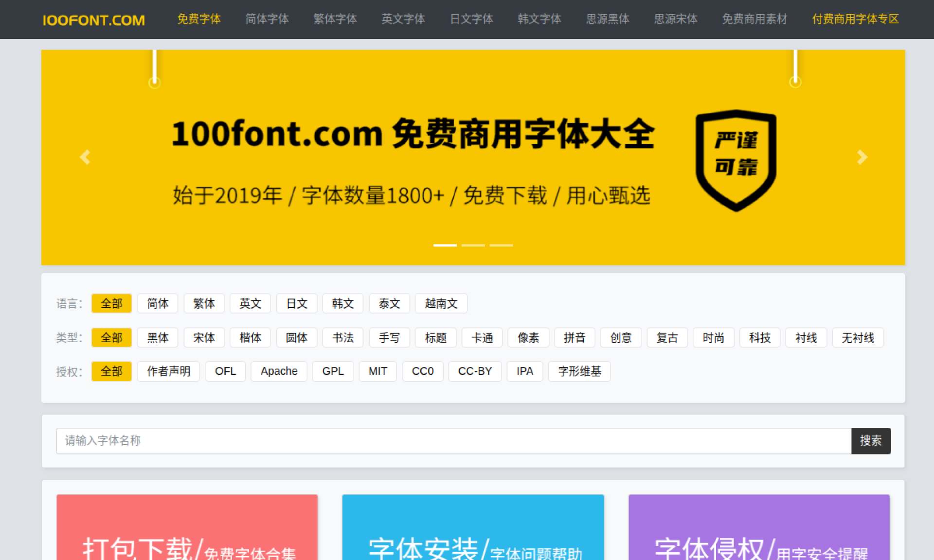Filter type by 科技
934x560 pixels.
click(760, 337)
